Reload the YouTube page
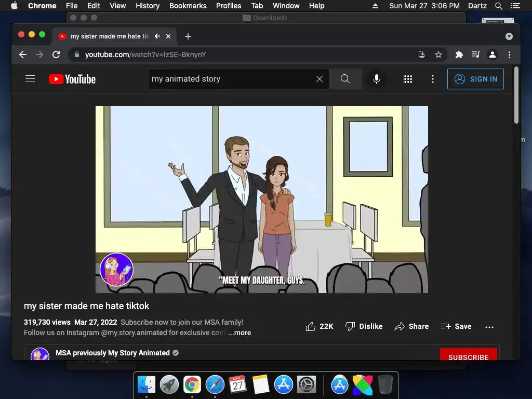 click(x=56, y=55)
